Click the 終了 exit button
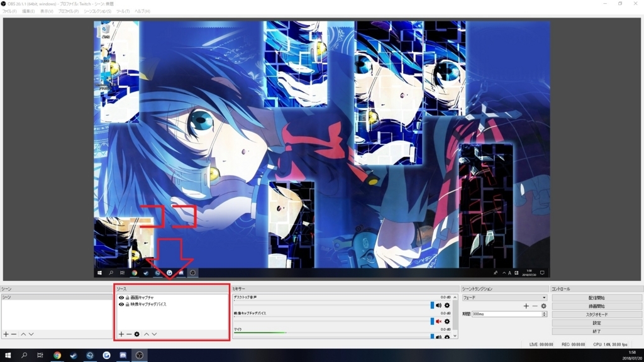The height and width of the screenshot is (362, 644). (x=597, y=331)
